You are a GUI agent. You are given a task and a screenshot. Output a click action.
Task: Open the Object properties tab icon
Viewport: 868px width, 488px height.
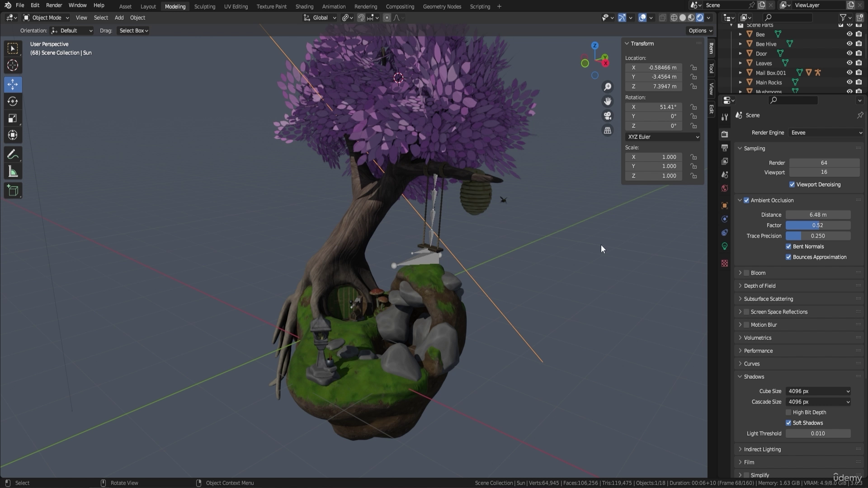pyautogui.click(x=725, y=206)
